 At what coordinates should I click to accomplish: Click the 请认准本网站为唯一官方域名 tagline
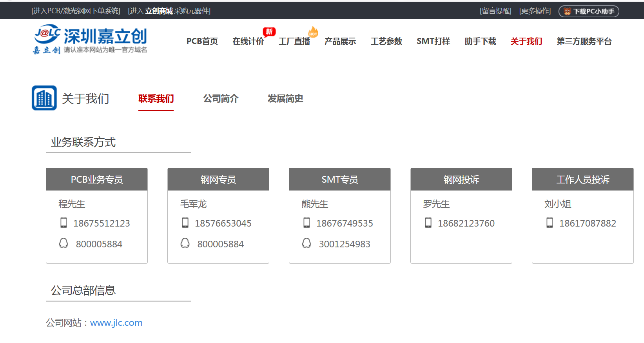coord(105,50)
